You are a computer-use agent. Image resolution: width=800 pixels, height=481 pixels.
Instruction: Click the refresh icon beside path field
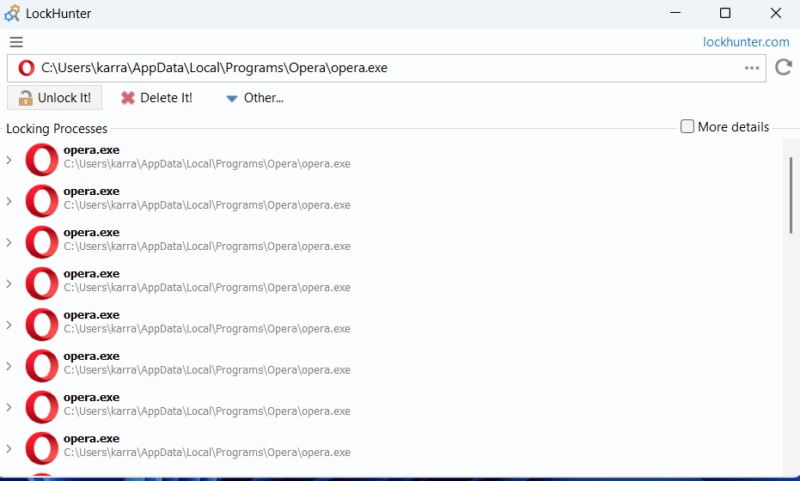click(784, 68)
